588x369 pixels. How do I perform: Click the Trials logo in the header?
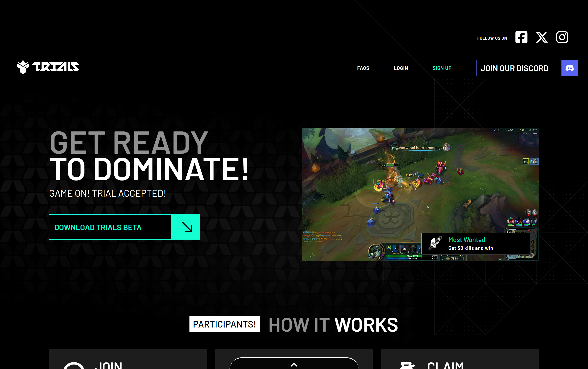tap(48, 67)
